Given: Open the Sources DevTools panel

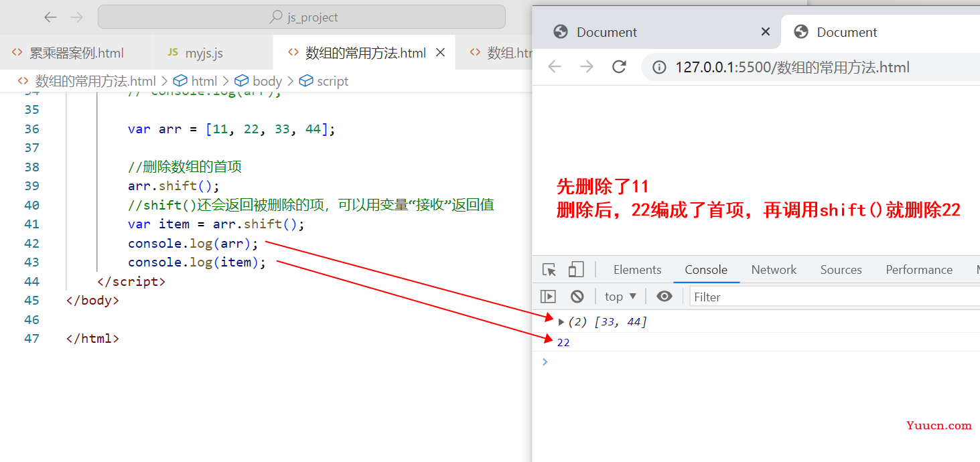Looking at the screenshot, I should (841, 270).
